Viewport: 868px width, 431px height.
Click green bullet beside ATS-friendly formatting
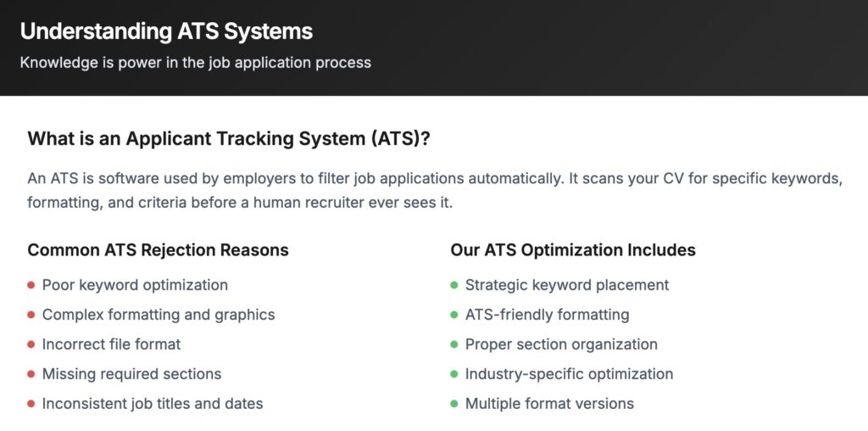coord(454,315)
